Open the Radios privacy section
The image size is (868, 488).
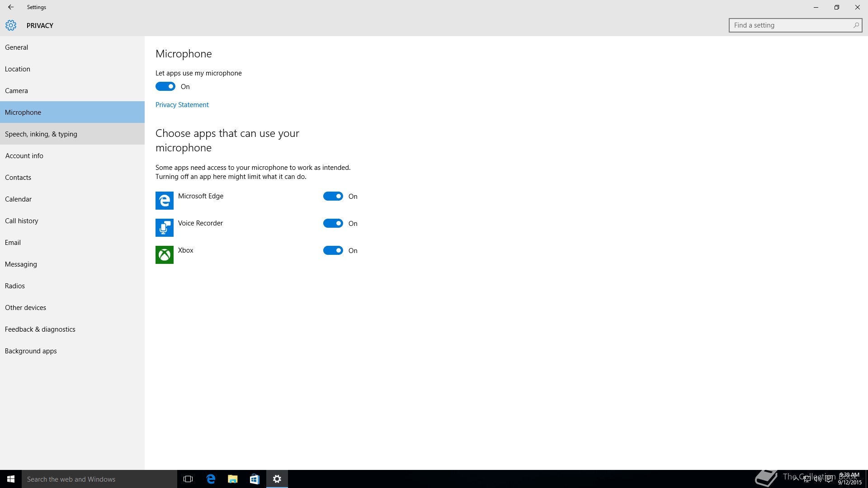coord(72,286)
